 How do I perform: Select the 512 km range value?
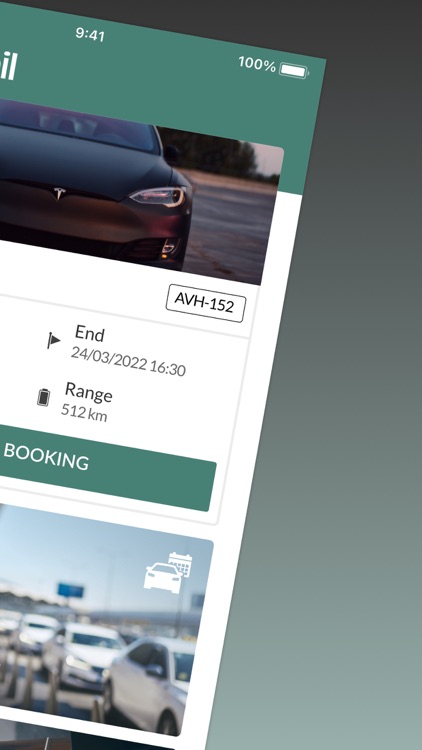pos(84,413)
